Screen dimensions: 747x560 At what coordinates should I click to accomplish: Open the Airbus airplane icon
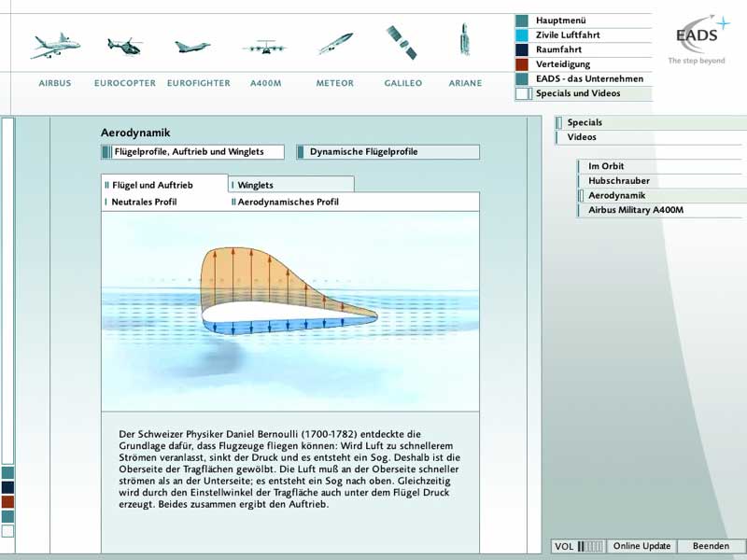55,46
